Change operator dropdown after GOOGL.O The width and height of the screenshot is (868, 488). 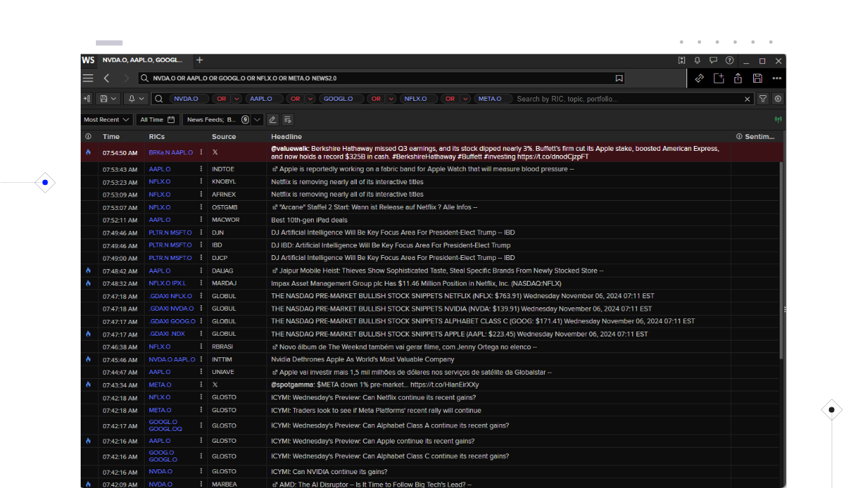(391, 99)
